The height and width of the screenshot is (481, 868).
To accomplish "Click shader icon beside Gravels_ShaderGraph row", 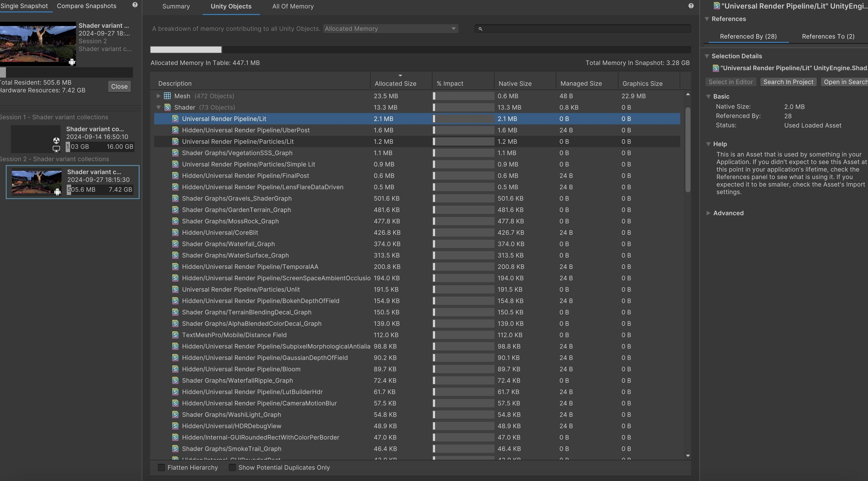I will point(175,198).
